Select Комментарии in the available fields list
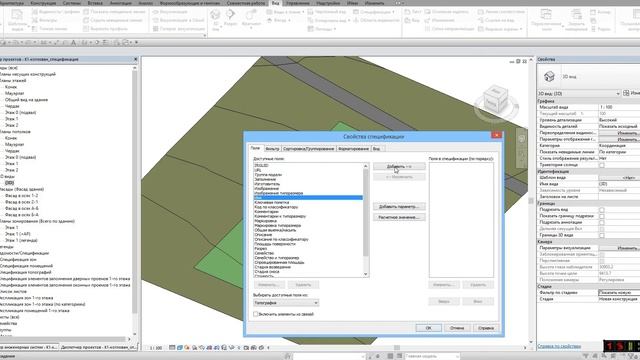Viewport: 640px width, 360px height. [266, 211]
